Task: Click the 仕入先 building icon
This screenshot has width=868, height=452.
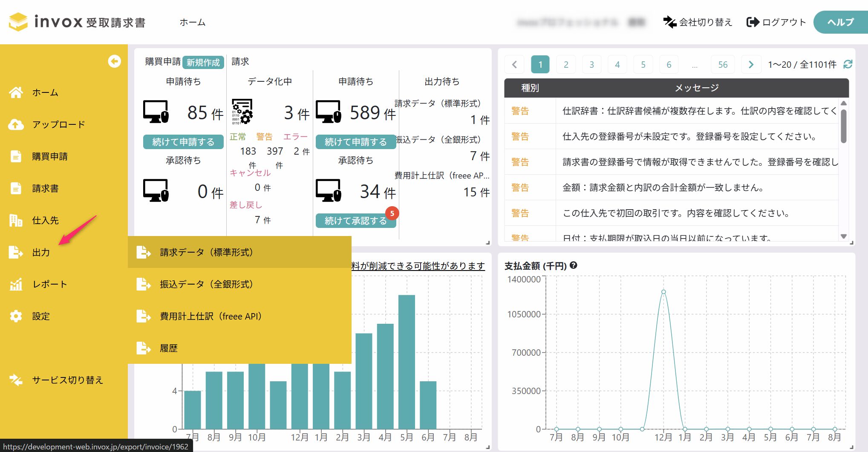Action: coord(16,220)
